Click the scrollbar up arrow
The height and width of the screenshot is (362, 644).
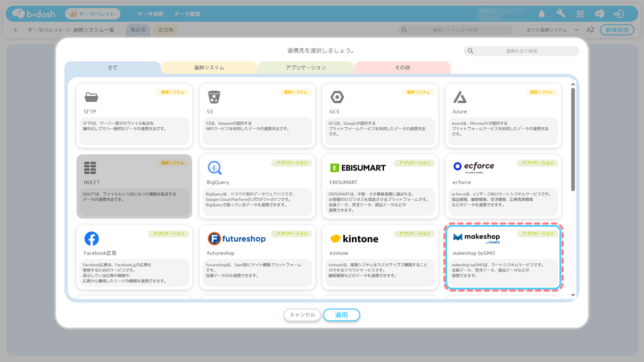(x=573, y=84)
